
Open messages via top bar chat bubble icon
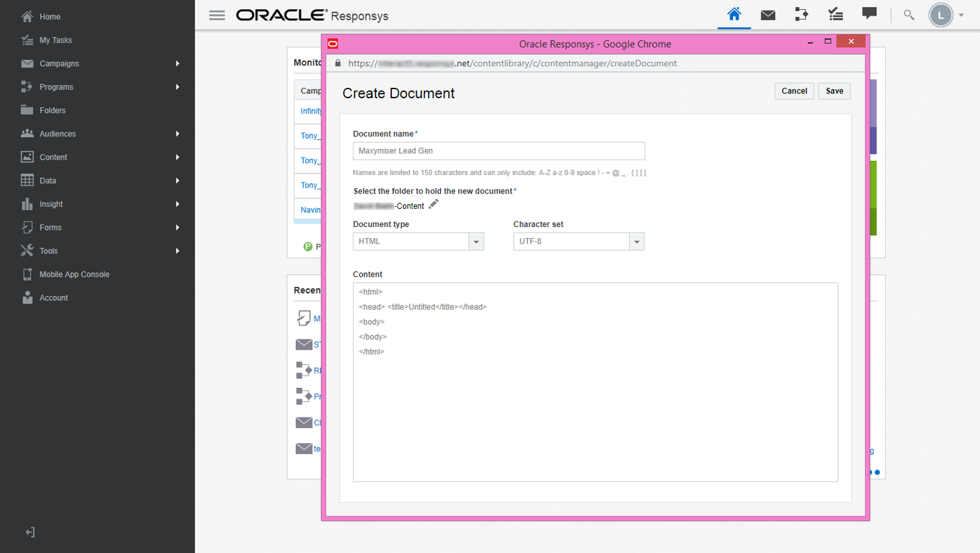869,14
